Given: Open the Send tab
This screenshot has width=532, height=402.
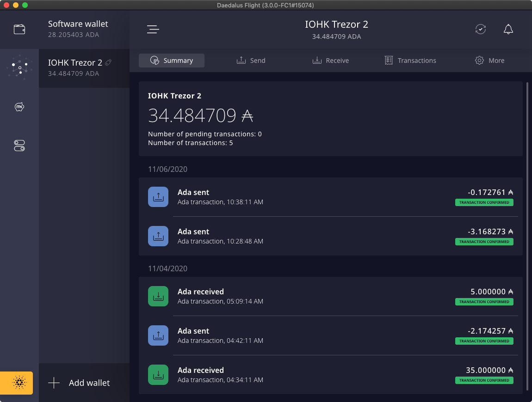Looking at the screenshot, I should point(251,61).
